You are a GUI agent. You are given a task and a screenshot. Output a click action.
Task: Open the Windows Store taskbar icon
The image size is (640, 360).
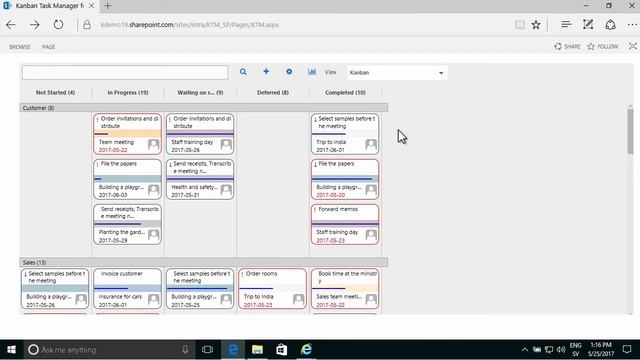tap(282, 350)
